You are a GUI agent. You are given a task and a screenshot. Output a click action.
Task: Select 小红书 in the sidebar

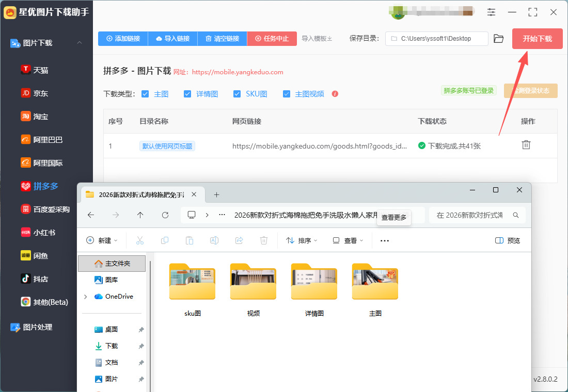38,233
